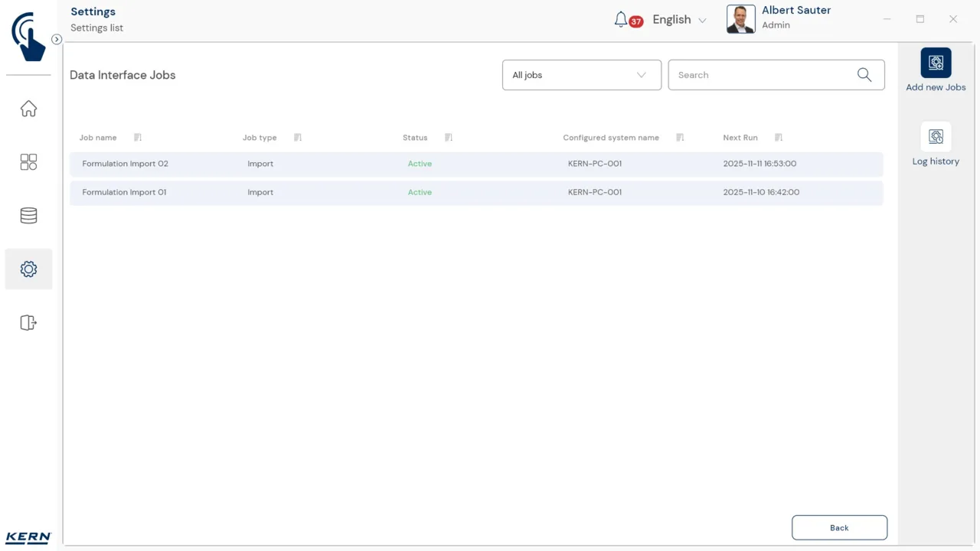Open the English language dropdown
Viewport: 980px width, 551px height.
click(x=679, y=20)
